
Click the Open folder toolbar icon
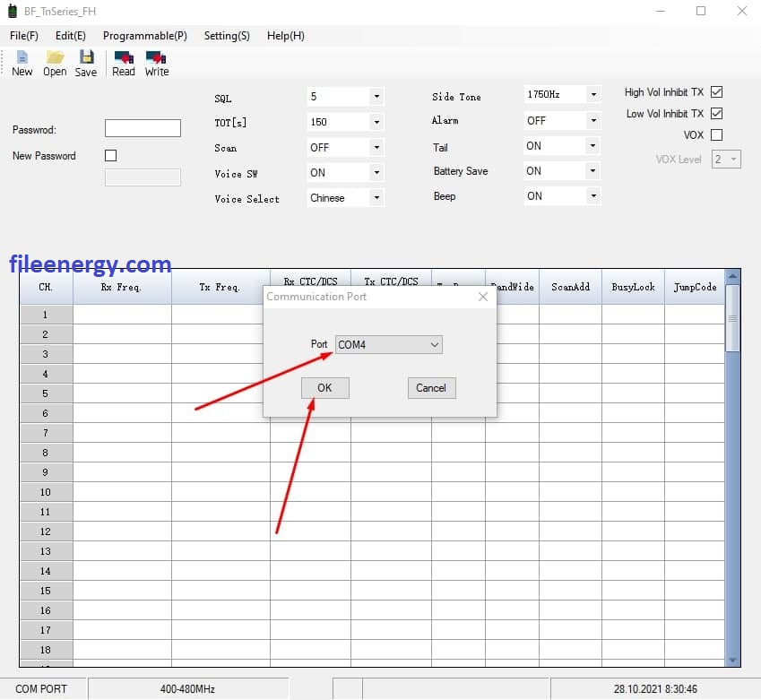[55, 63]
